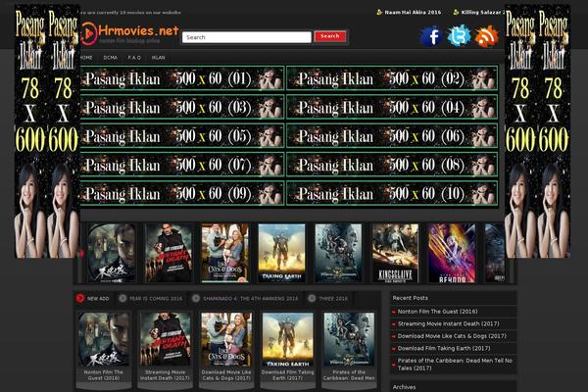Click the Pasang Iklan 500 x 60 (02) banner
The width and height of the screenshot is (588, 392).
coord(392,78)
